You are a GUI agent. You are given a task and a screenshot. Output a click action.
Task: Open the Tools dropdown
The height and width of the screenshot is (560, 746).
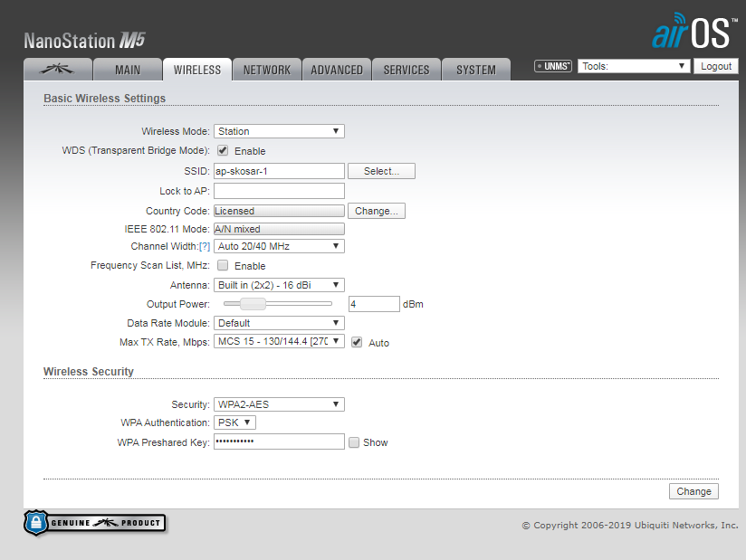click(x=634, y=66)
